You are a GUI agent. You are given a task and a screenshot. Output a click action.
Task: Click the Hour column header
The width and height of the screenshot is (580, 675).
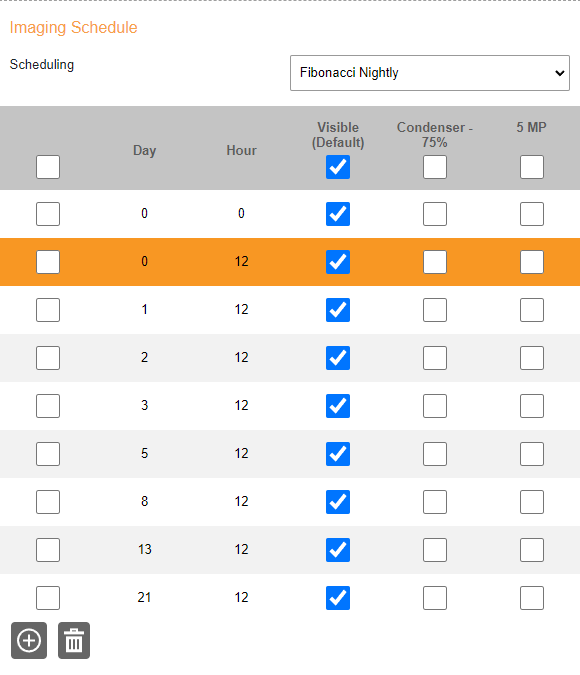[242, 150]
